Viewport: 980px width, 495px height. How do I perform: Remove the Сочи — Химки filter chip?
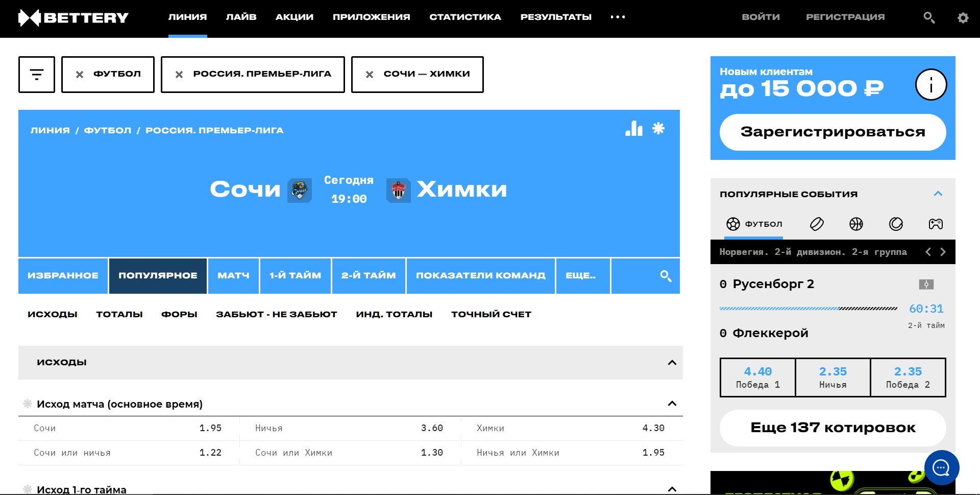pos(370,75)
